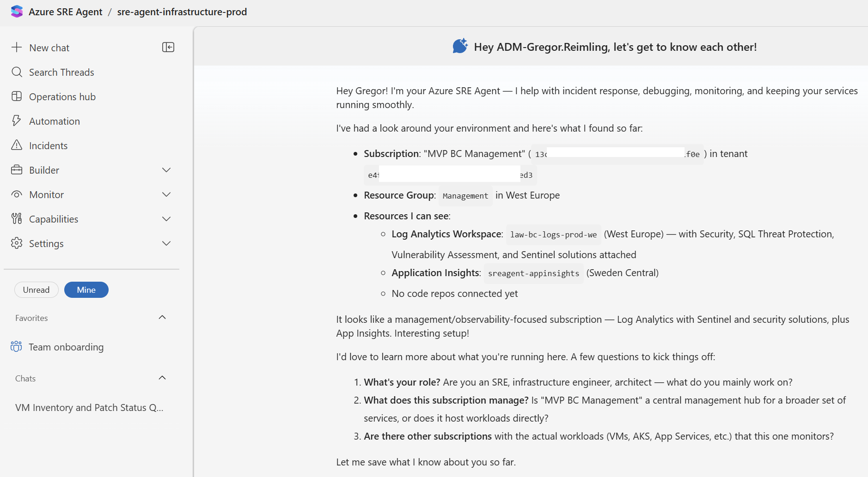Image resolution: width=868 pixels, height=477 pixels.
Task: Click 'Let me save what I know' line
Action: [x=426, y=462]
